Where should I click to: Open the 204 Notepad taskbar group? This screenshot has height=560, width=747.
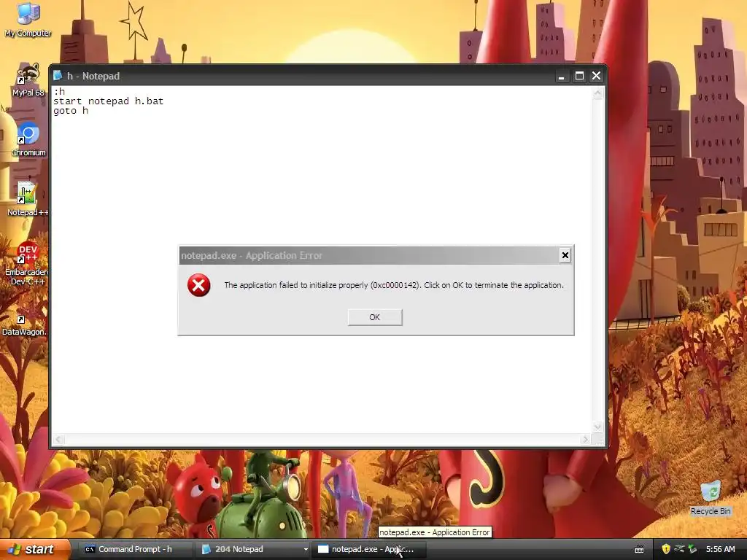click(252, 549)
